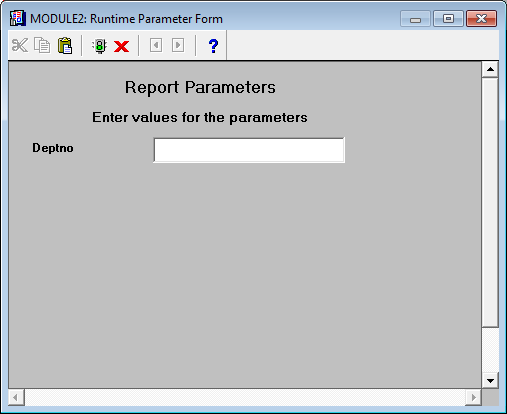507x414 pixels.
Task: Click the vertical scrollbar up arrow
Action: pyautogui.click(x=490, y=69)
